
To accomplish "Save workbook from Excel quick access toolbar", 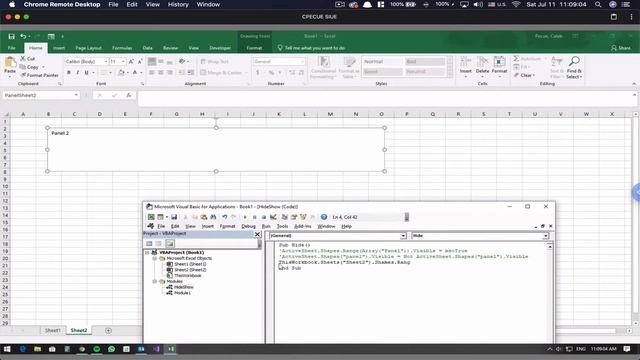I will click(11, 36).
